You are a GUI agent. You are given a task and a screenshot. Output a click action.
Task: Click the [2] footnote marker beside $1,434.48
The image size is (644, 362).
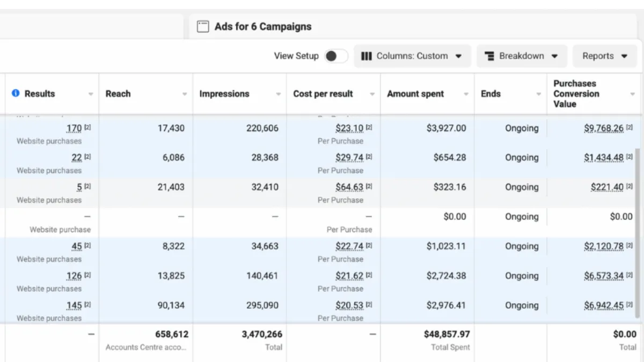[630, 157]
